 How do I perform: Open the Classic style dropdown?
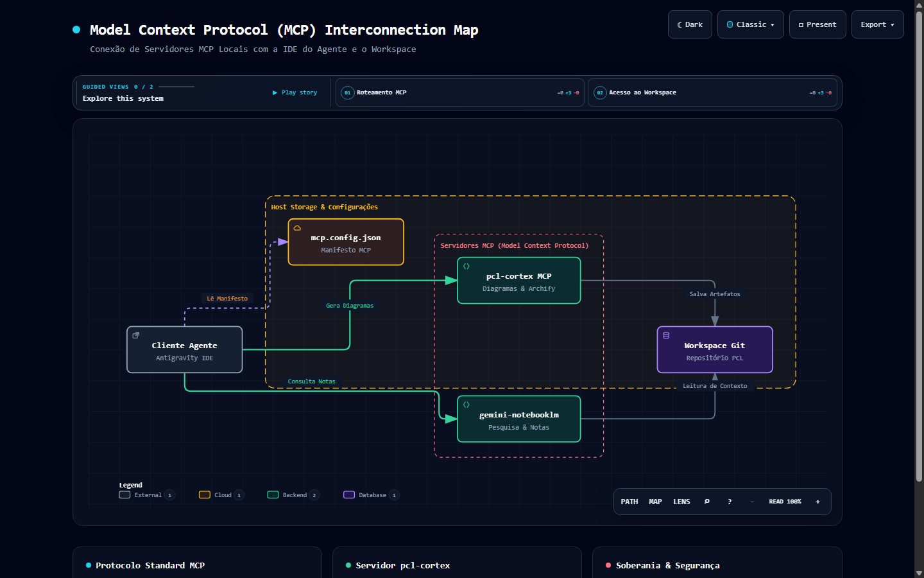751,24
